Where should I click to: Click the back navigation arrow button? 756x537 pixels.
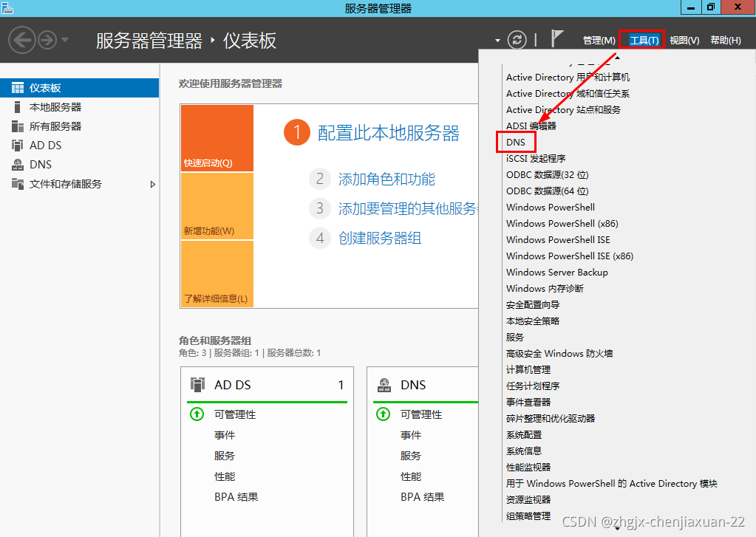click(x=22, y=40)
